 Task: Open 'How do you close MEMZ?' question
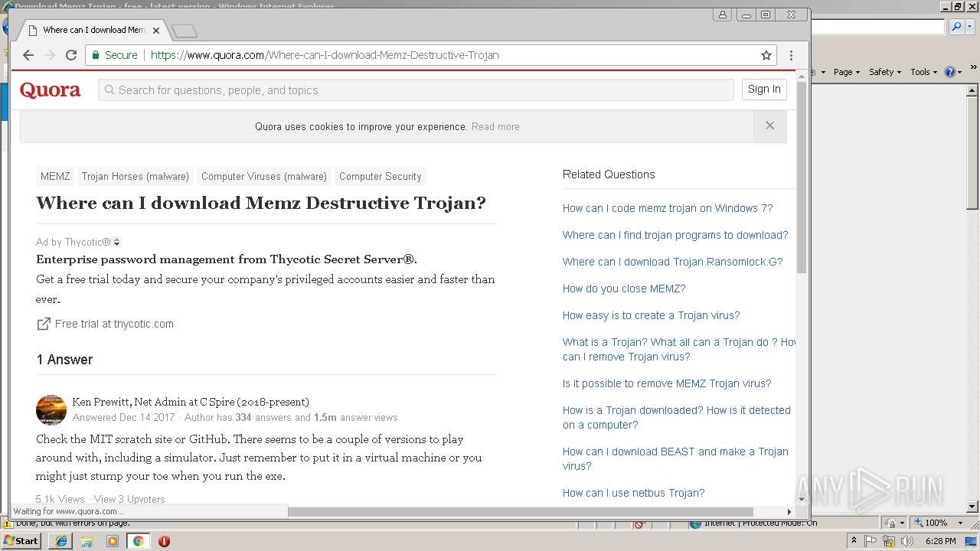[x=624, y=289]
